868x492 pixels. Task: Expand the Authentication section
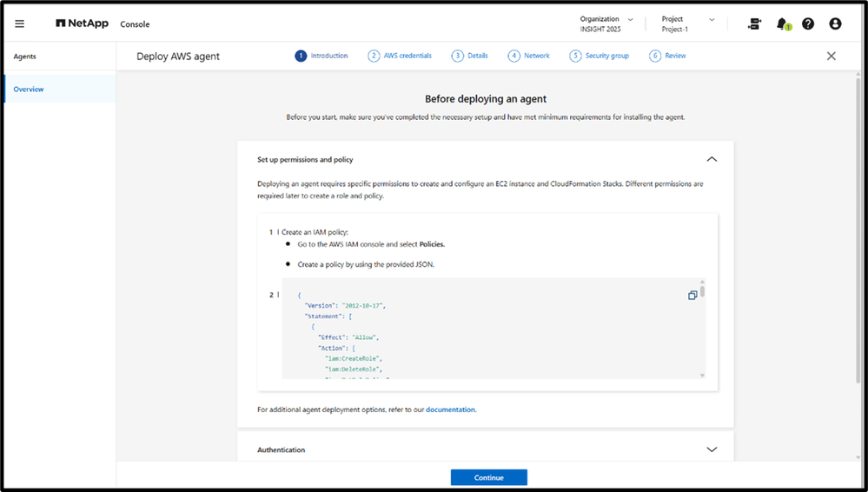pyautogui.click(x=712, y=449)
